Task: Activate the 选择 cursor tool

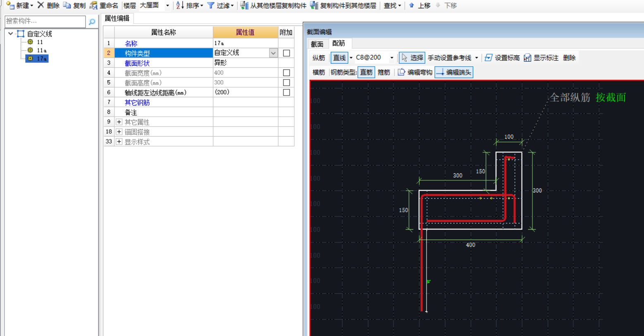Action: (411, 58)
